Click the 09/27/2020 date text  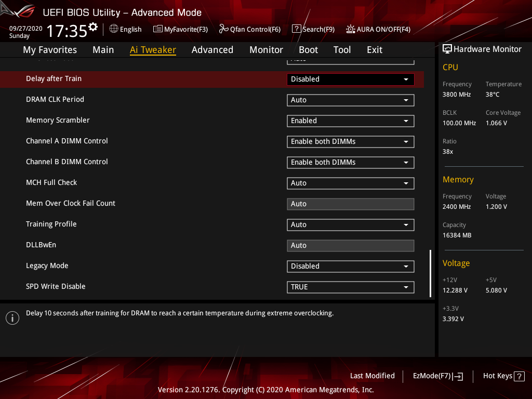(26, 29)
